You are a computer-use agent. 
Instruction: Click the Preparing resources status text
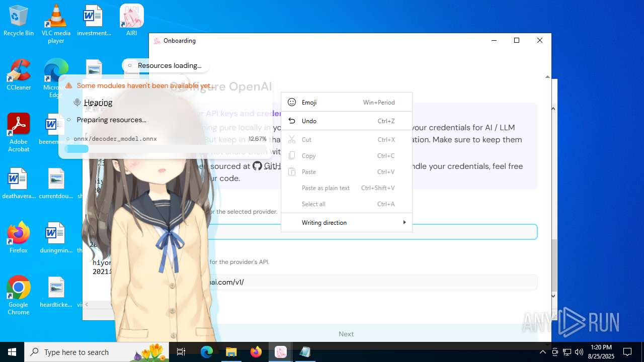(111, 120)
